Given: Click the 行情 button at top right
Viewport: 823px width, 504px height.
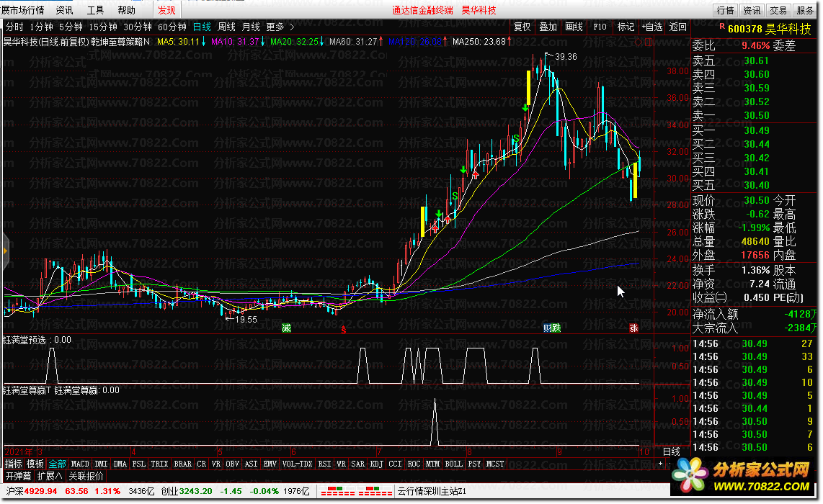Looking at the screenshot, I should click(x=725, y=10).
